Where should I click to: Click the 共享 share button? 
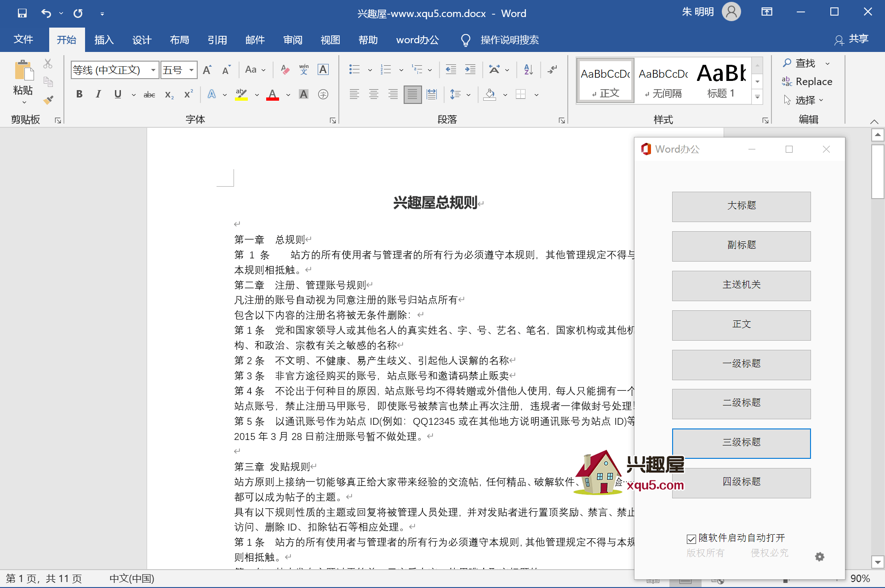tap(851, 39)
